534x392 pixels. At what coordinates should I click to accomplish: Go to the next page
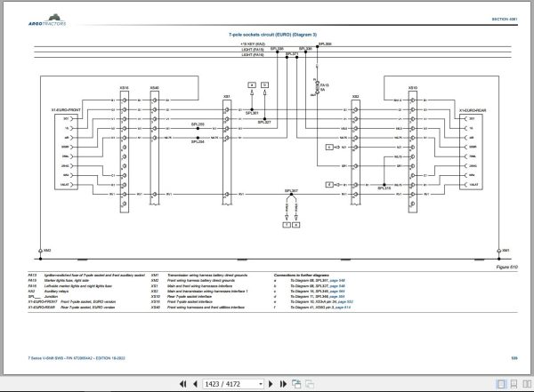(271, 384)
